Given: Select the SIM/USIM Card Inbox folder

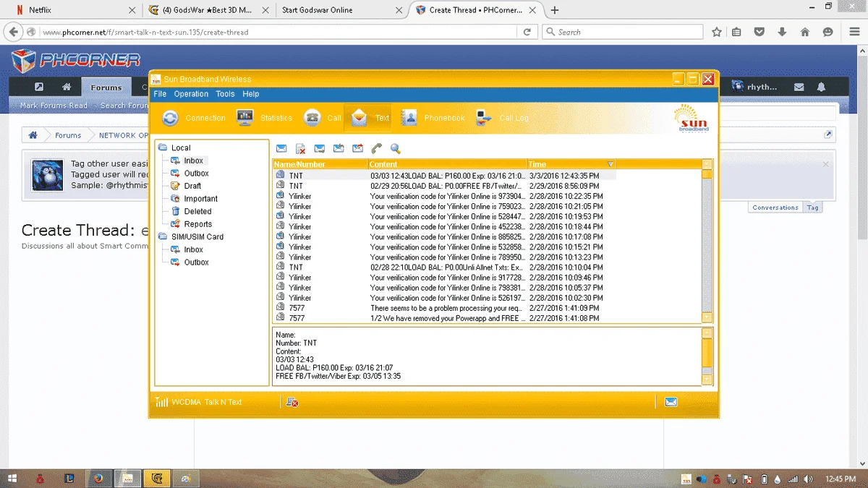Looking at the screenshot, I should 193,249.
